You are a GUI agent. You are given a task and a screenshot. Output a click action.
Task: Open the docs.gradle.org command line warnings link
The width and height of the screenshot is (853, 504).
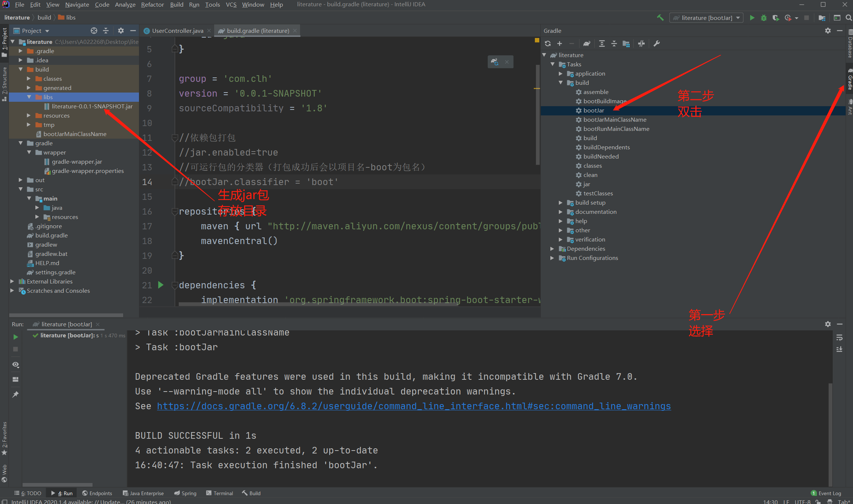click(x=414, y=406)
